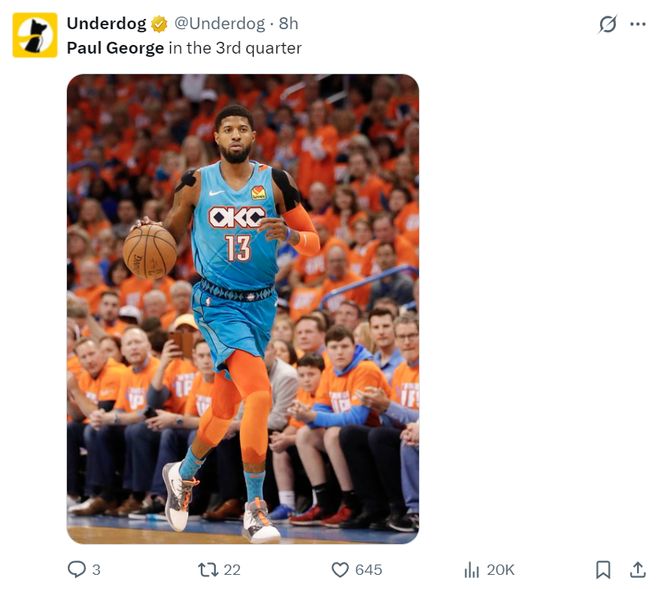The width and height of the screenshot is (660, 589).
Task: Click the reply speech bubble icon
Action: click(76, 569)
